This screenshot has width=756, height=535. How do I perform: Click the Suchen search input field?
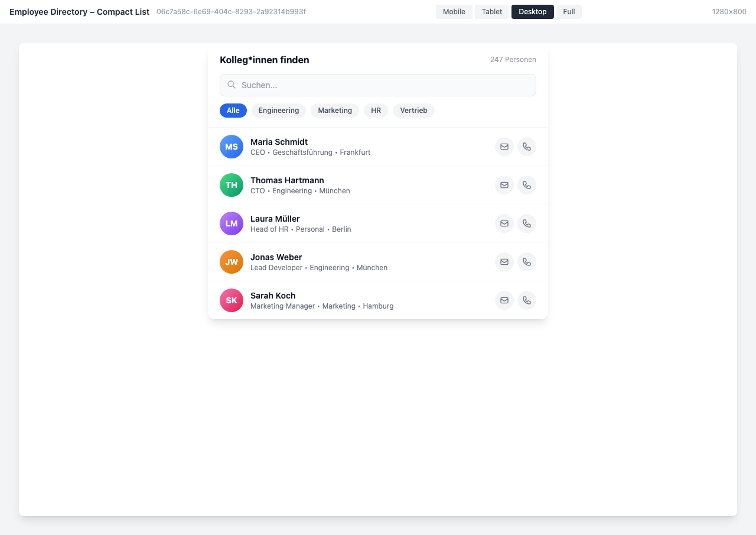(x=378, y=85)
